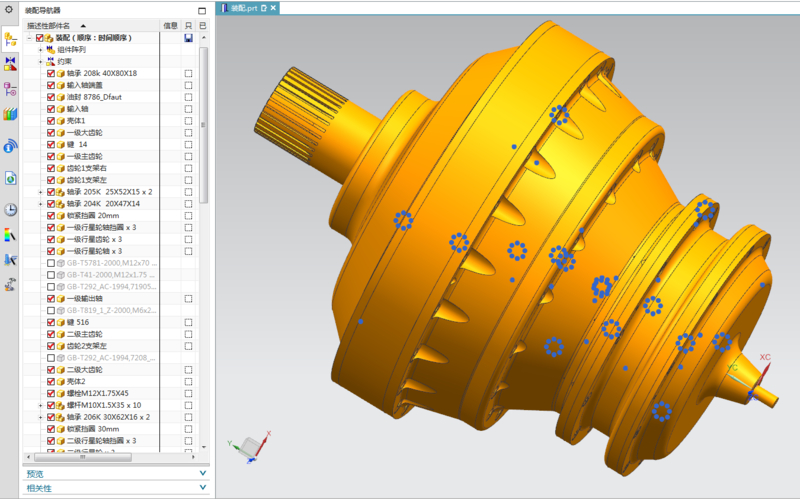This screenshot has height=499, width=800.
Task: Click the navigator vertical scrollbar thumb
Action: (204, 125)
